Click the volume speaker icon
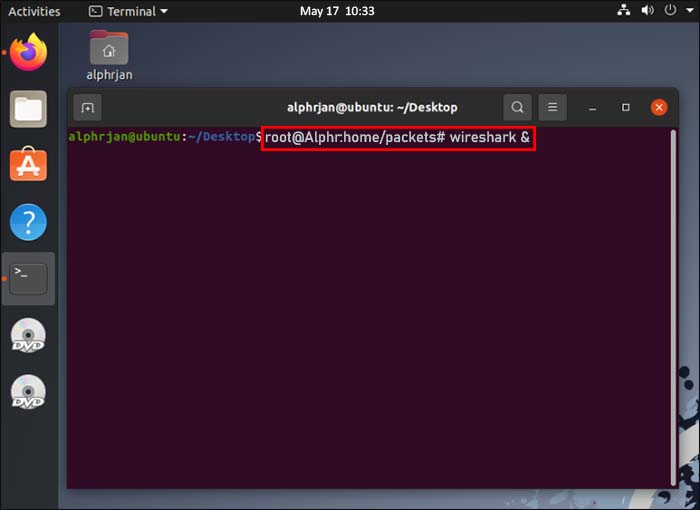This screenshot has width=700, height=510. pos(647,10)
